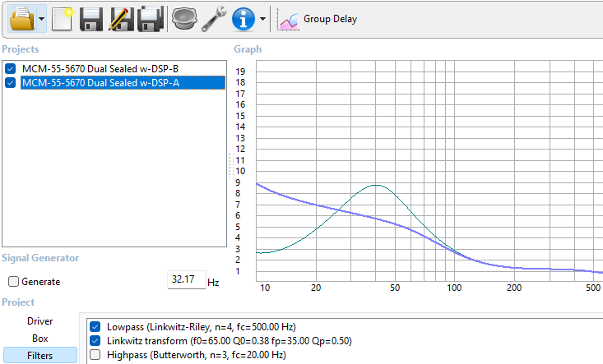
Task: Click the signal generator frequency field
Action: pyautogui.click(x=184, y=280)
